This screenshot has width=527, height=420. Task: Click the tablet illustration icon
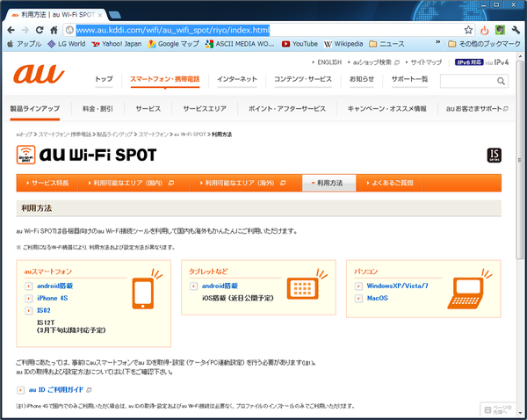coord(303,288)
